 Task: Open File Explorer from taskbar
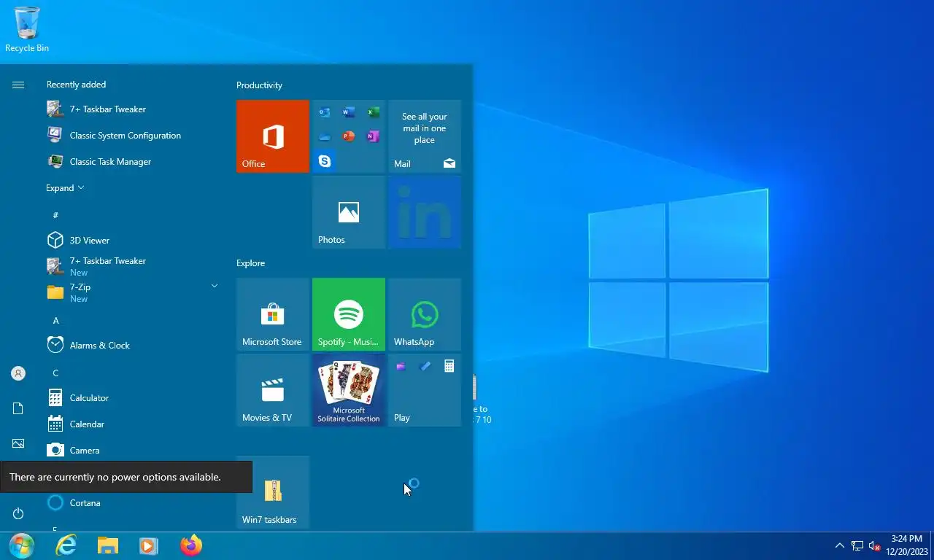click(x=108, y=545)
